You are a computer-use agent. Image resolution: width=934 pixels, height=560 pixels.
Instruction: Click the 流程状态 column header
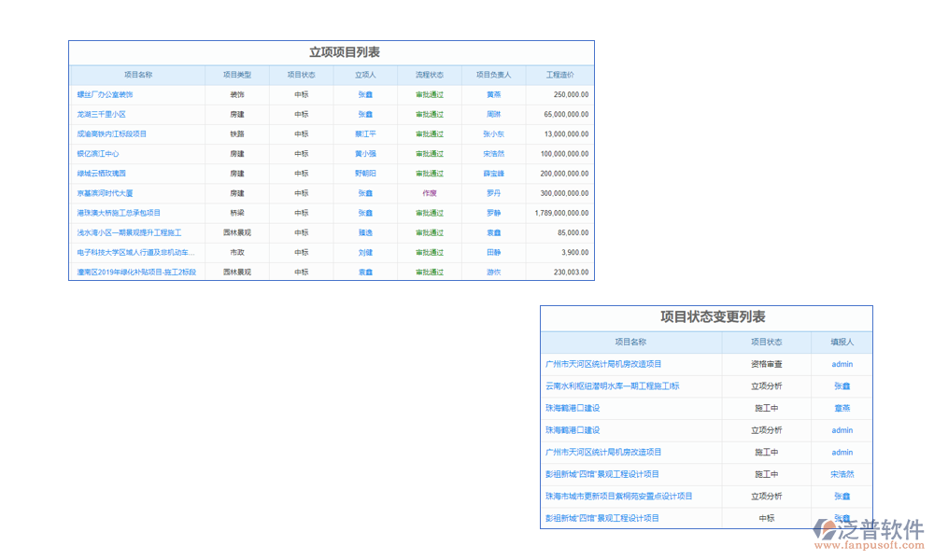pyautogui.click(x=429, y=75)
